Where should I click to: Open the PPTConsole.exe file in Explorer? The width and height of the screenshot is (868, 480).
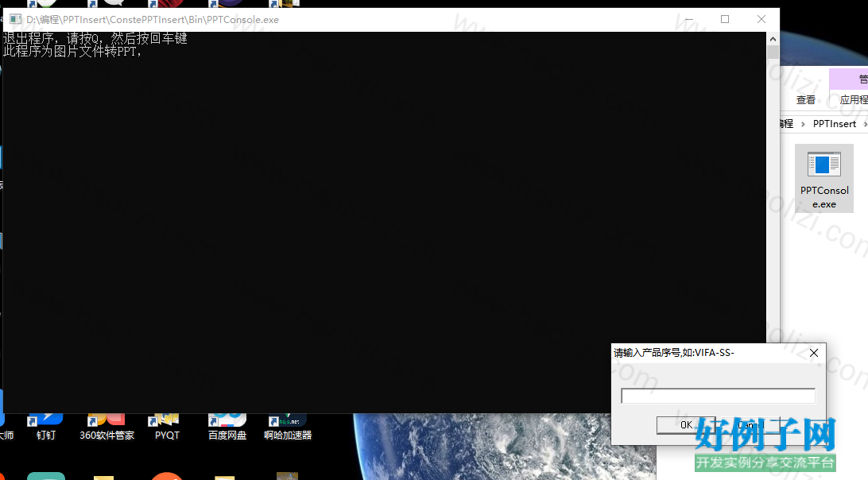823,178
